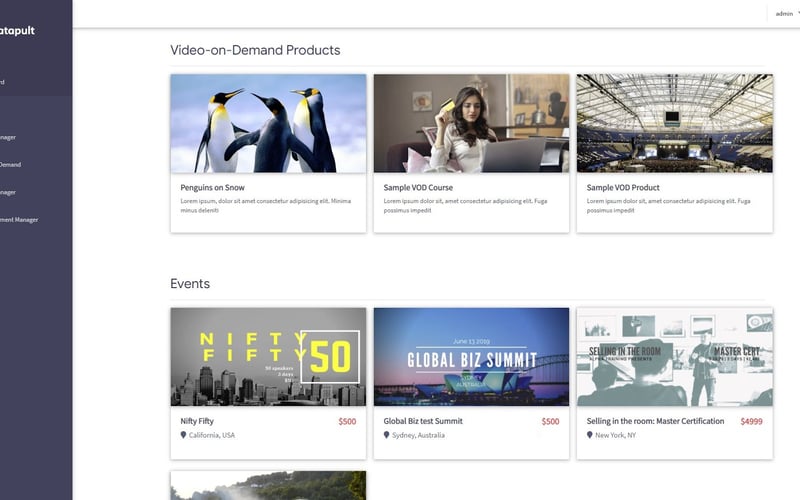Select the Sydney, Australia location text
The image size is (800, 500).
coord(418,435)
